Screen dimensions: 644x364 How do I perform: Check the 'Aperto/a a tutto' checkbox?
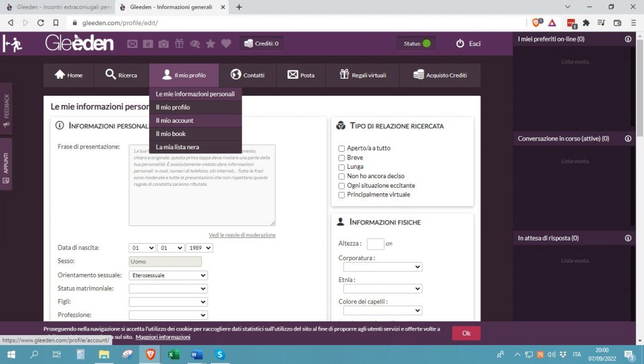tap(341, 149)
